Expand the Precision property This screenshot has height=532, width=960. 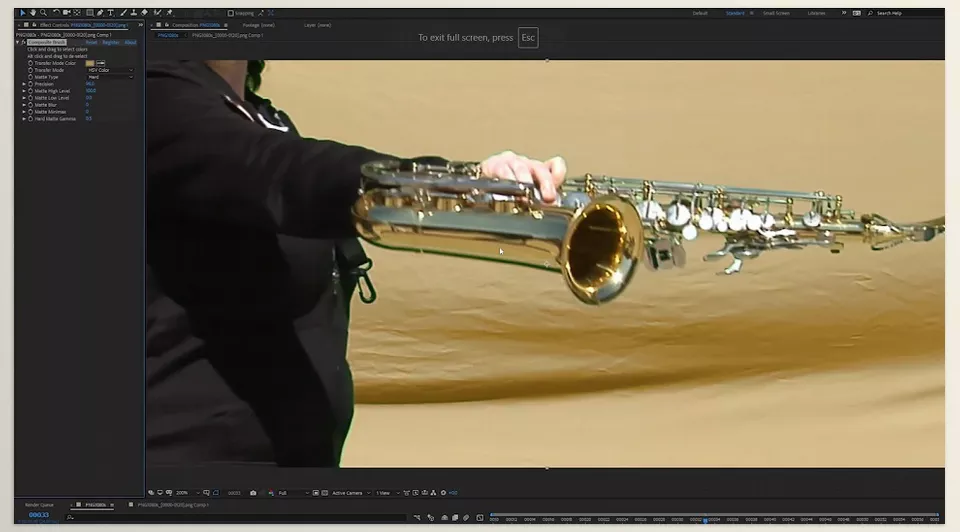(x=24, y=84)
